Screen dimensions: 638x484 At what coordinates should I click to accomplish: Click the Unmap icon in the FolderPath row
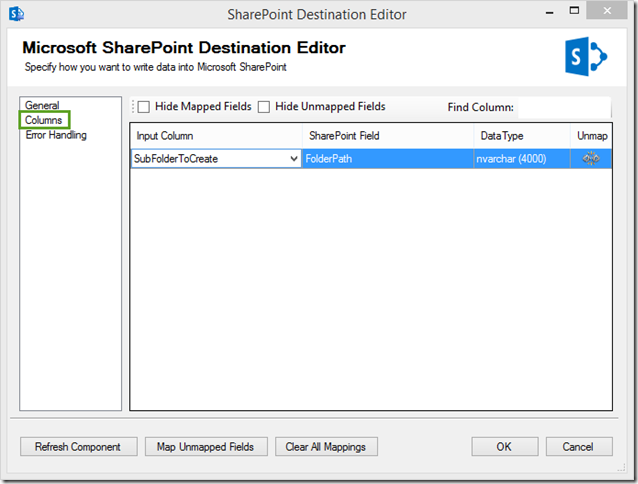click(x=591, y=158)
